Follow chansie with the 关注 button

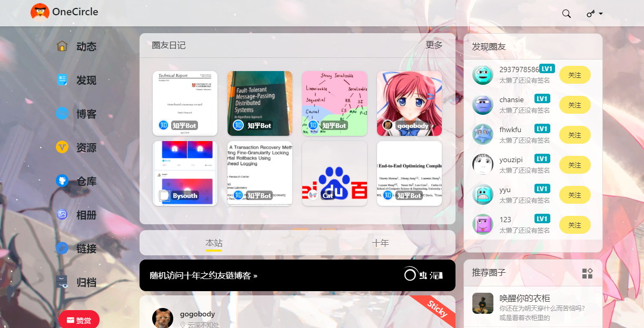(x=574, y=104)
